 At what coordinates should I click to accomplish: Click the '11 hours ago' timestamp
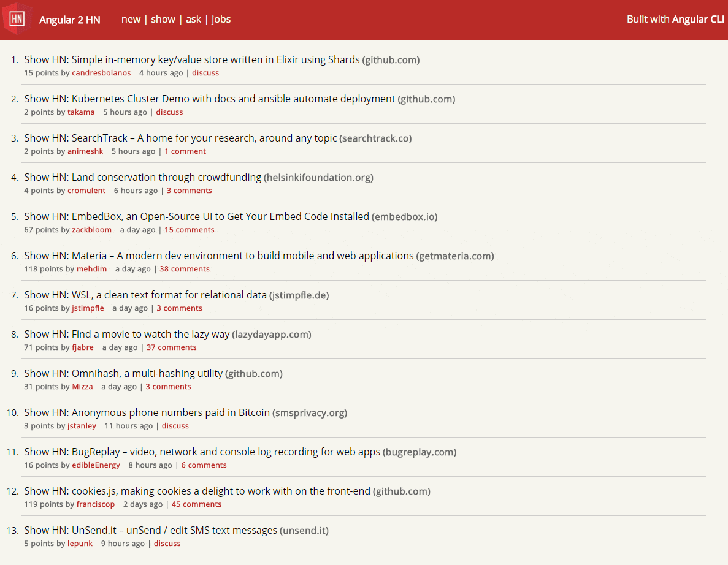[129, 425]
